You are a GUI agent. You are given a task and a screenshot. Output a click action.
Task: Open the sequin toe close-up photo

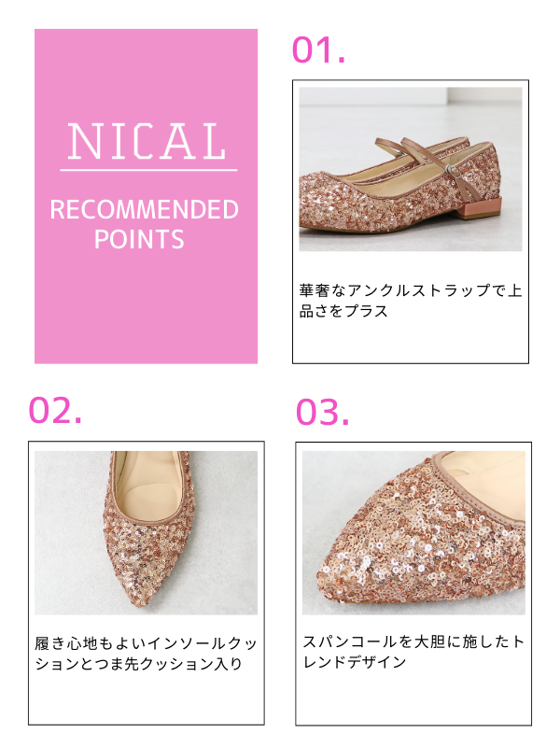pyautogui.click(x=413, y=532)
